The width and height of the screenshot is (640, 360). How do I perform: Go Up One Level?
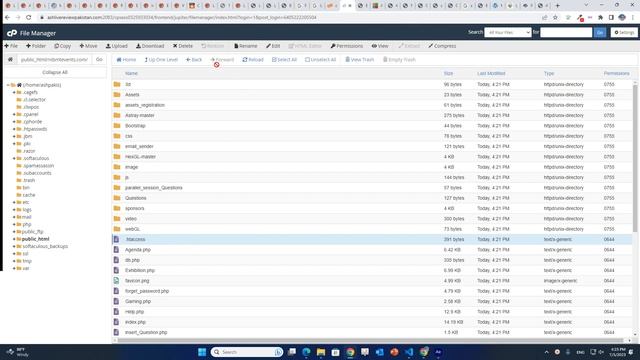pyautogui.click(x=161, y=60)
